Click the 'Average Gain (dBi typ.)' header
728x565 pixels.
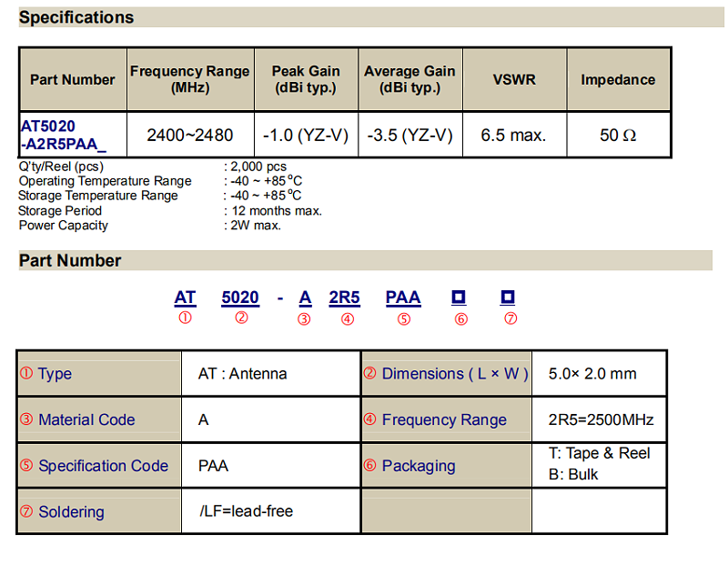click(x=409, y=79)
